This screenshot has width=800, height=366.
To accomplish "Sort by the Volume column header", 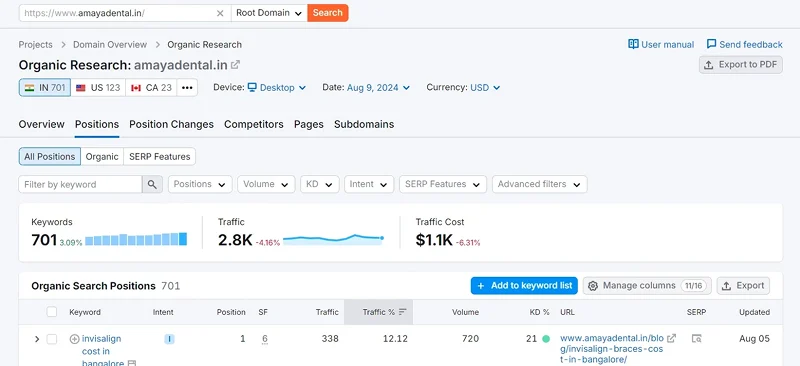I will 465,312.
